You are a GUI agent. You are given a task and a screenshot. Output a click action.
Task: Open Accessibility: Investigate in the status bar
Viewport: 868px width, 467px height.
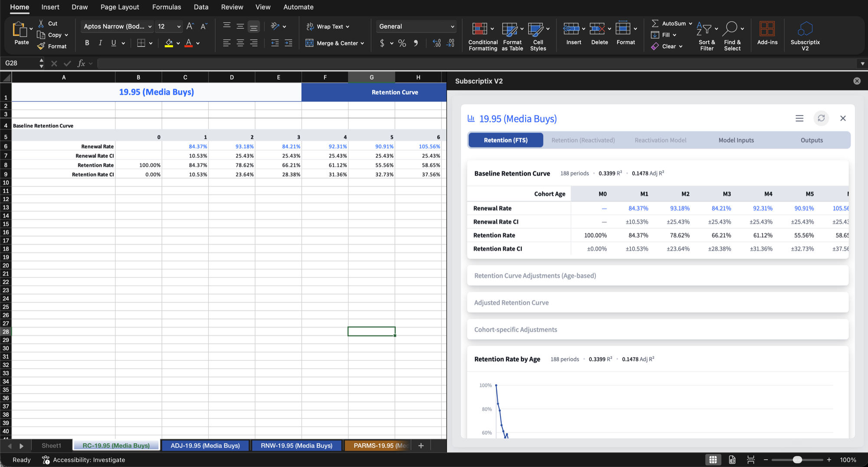click(x=84, y=460)
